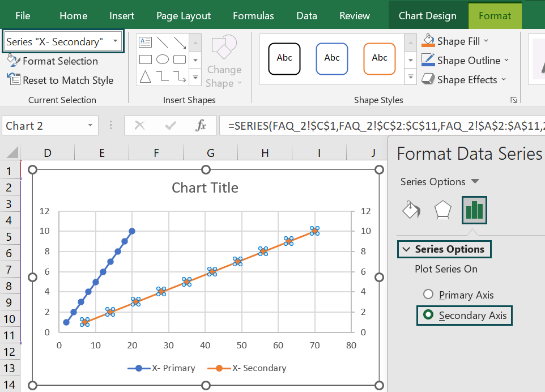Click the top blue X- Primary data point
Image resolution: width=545 pixels, height=392 pixels.
[132, 231]
